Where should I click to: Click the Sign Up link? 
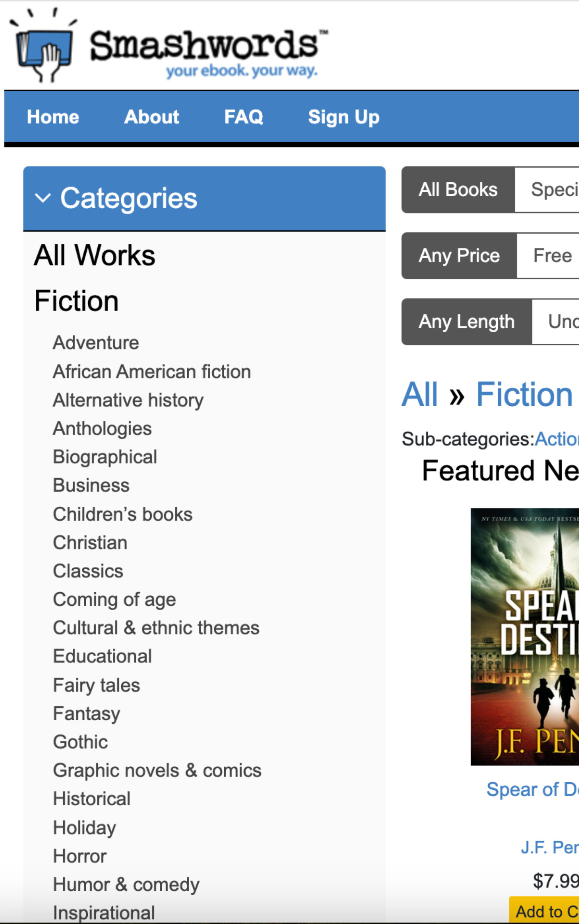click(x=344, y=117)
